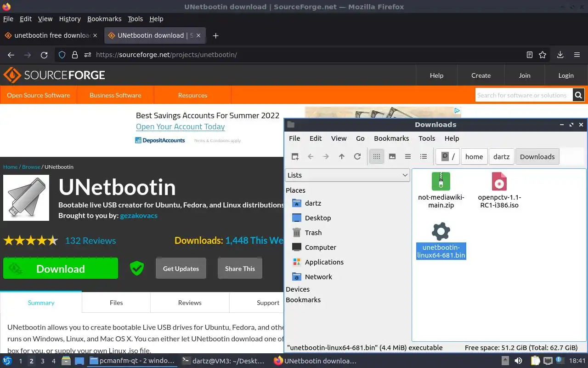This screenshot has width=588, height=368.
Task: Click SourceForge logo
Action: (x=54, y=75)
